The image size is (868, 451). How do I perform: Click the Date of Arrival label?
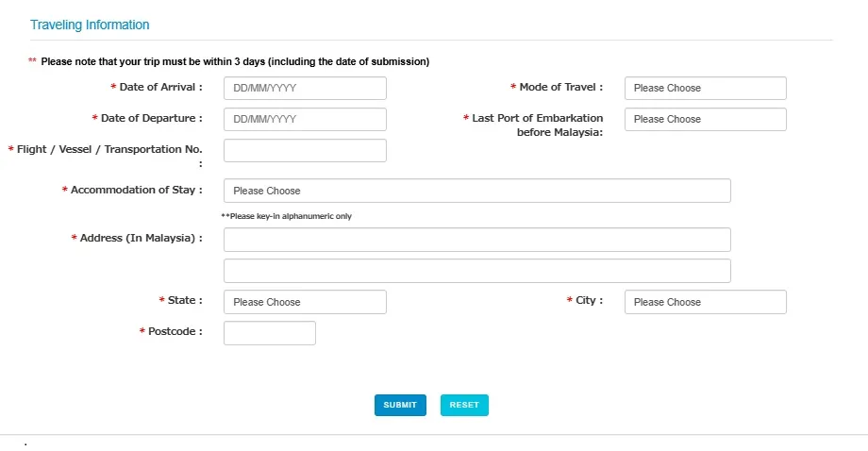tap(160, 87)
